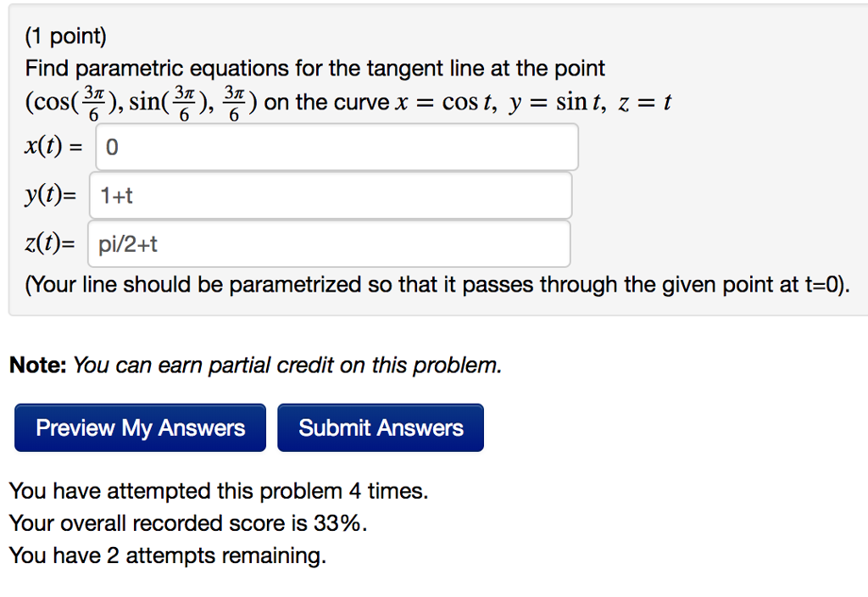This screenshot has height=597, width=868.
Task: Select the text reading pi/2+t
Action: pyautogui.click(x=125, y=243)
